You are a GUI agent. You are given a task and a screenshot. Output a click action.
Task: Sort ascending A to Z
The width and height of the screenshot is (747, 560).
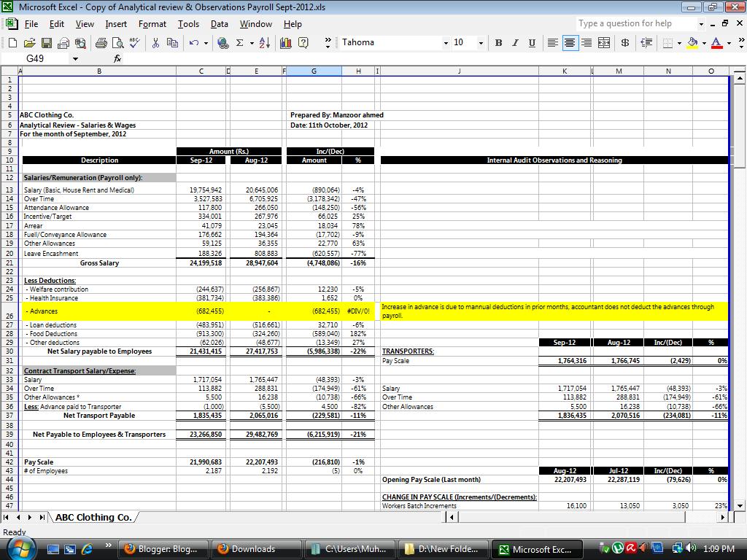pos(265,43)
